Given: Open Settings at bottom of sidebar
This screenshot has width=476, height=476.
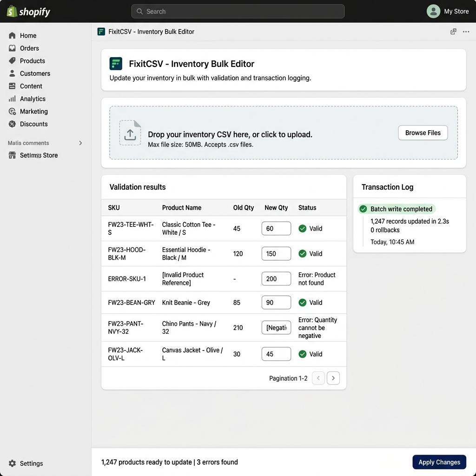Looking at the screenshot, I should click(x=31, y=463).
